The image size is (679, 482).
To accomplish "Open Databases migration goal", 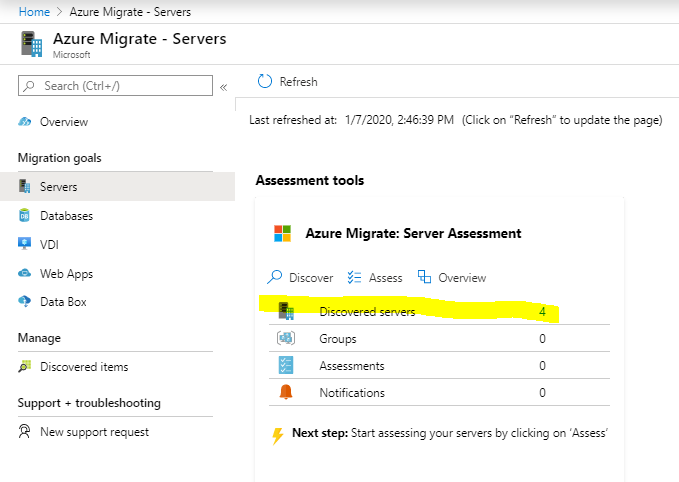I will 66,216.
